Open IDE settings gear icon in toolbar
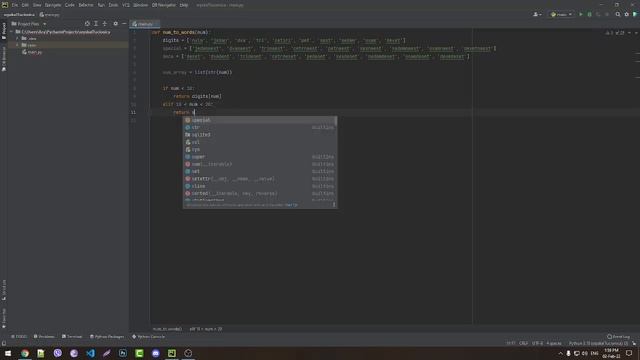 pyautogui.click(x=627, y=14)
